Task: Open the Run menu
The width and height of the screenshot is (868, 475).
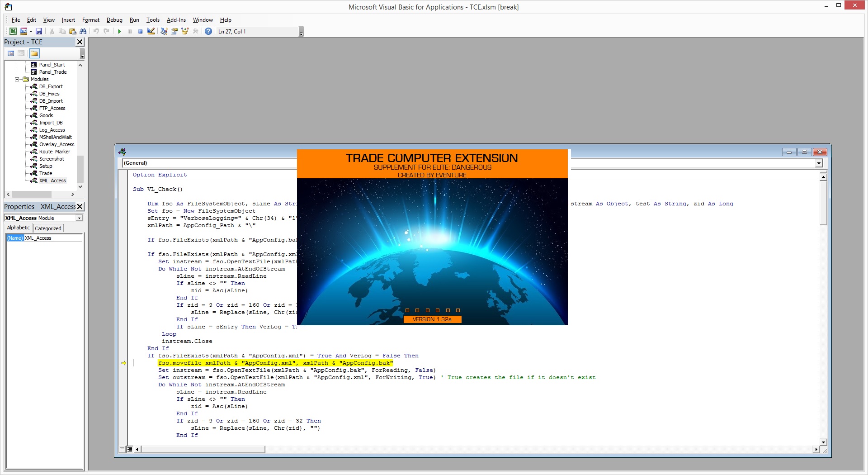Action: point(134,20)
